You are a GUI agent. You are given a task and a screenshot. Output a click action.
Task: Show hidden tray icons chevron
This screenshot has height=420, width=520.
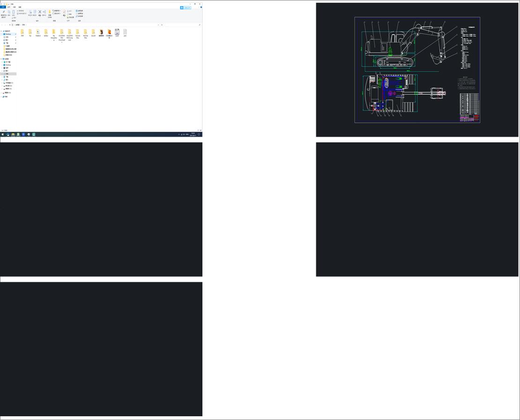179,134
